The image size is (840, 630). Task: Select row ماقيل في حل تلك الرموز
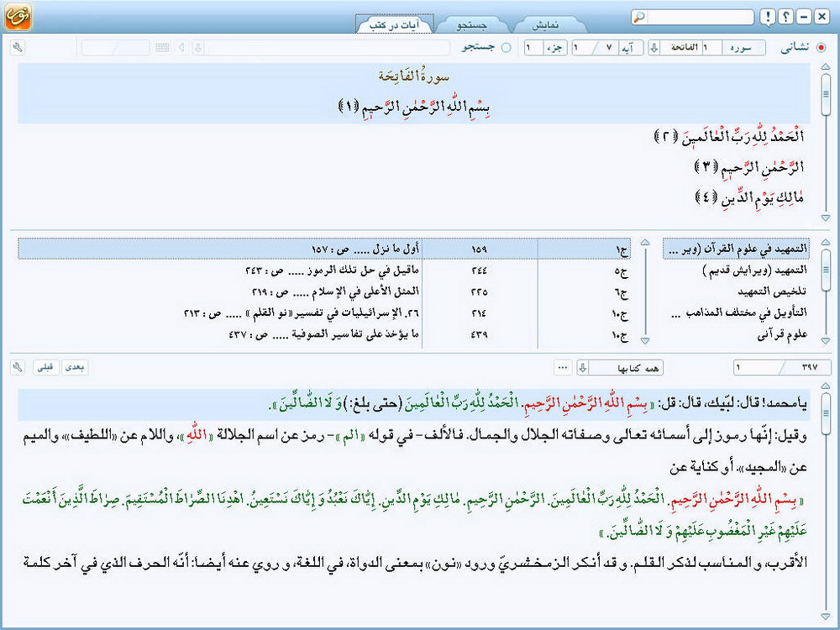click(x=324, y=270)
